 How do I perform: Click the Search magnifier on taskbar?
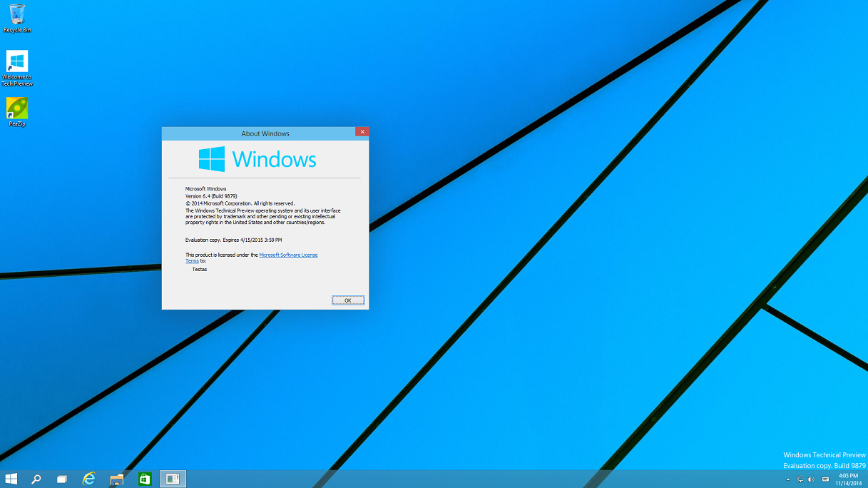click(x=36, y=479)
